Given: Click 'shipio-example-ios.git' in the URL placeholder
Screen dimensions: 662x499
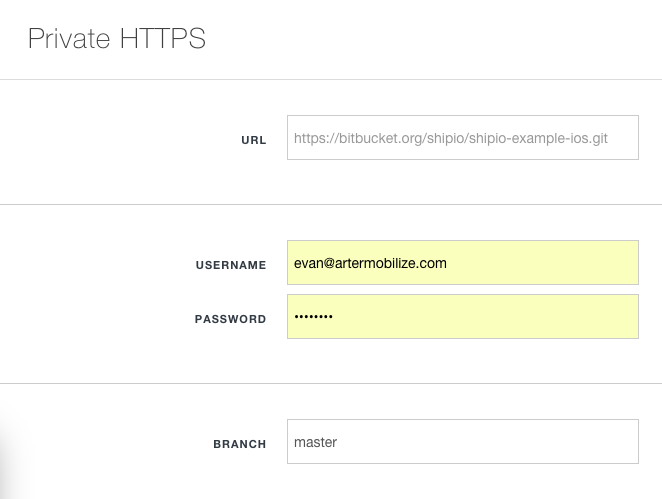Looking at the screenshot, I should (538, 138).
